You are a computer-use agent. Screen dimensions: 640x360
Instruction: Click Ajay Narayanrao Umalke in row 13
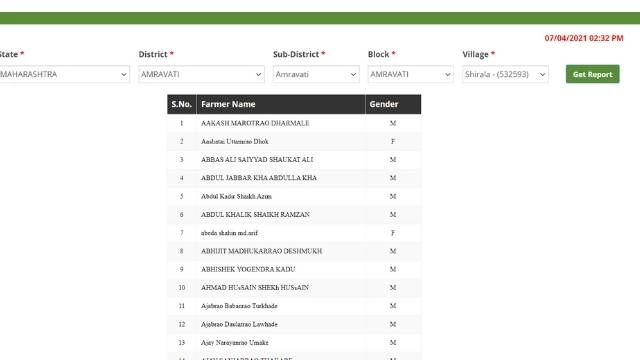pyautogui.click(x=235, y=342)
